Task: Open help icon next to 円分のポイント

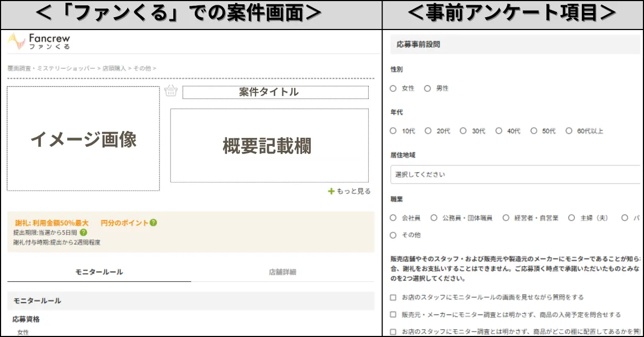Action: (x=154, y=223)
